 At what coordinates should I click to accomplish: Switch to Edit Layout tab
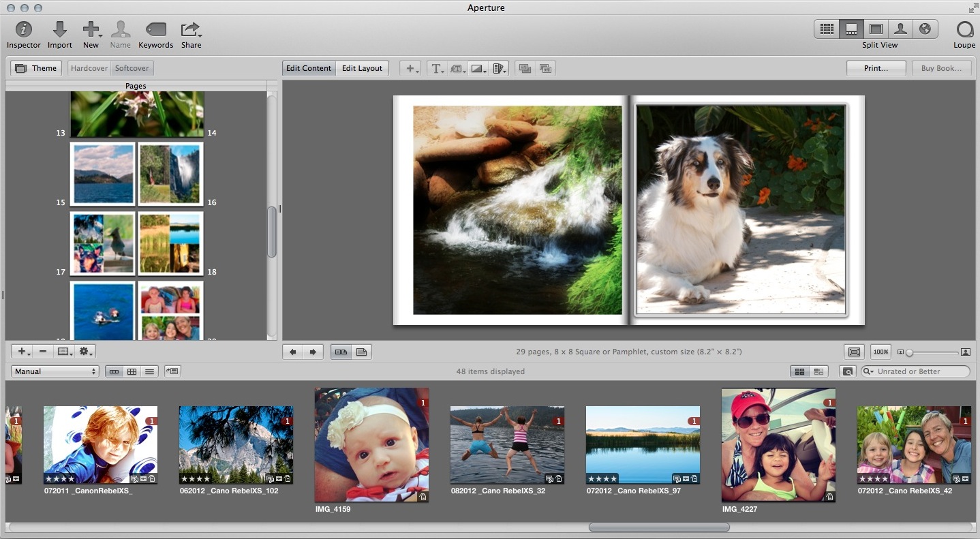(362, 68)
